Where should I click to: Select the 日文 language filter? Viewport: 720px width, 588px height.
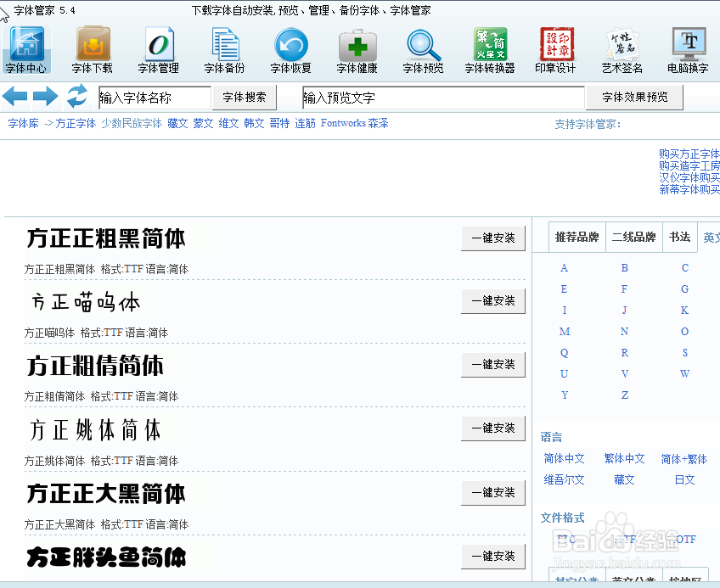[684, 480]
